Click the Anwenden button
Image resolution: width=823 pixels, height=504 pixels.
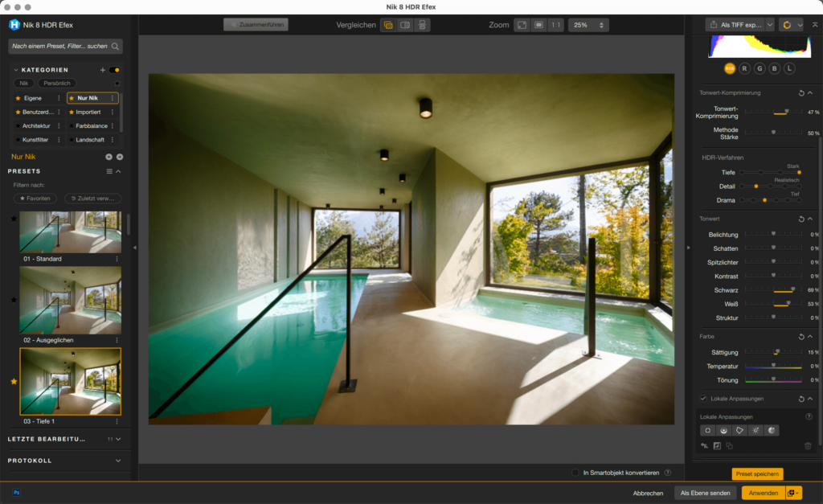(764, 493)
